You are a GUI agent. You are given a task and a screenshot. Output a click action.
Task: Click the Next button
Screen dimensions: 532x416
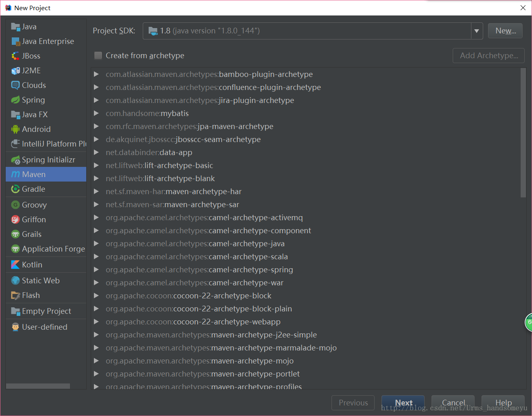click(x=403, y=403)
